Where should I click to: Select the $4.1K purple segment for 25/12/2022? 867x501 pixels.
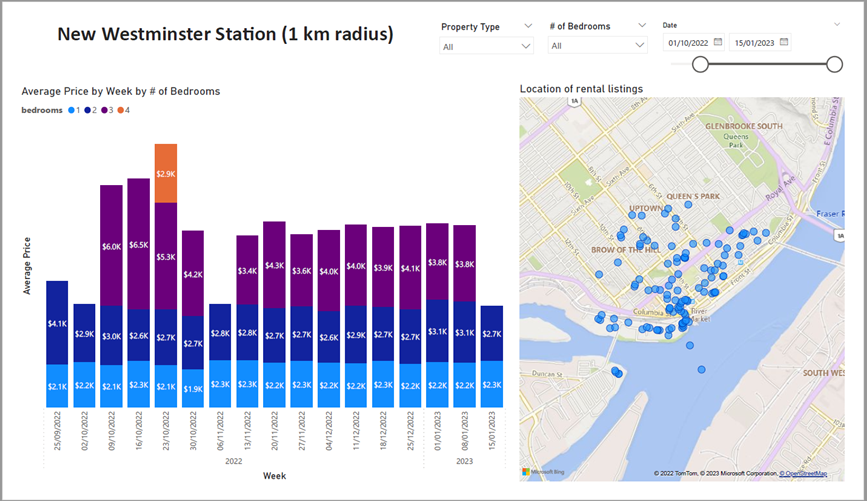[x=410, y=268]
